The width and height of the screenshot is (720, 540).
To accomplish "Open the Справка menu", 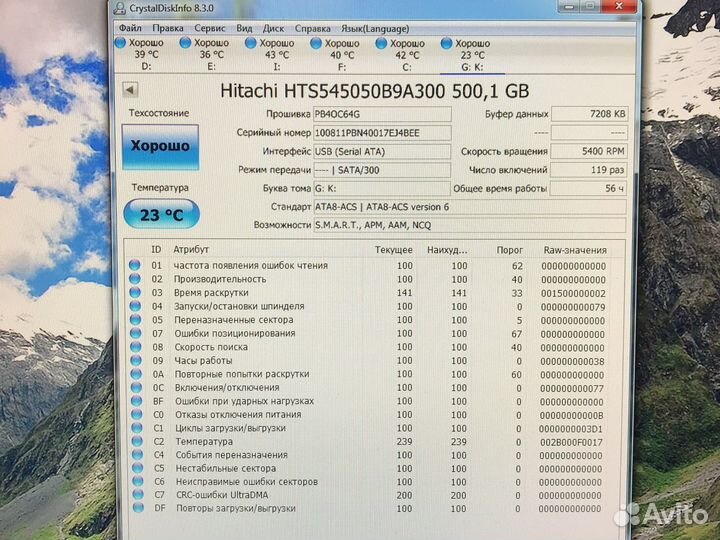I will point(313,28).
